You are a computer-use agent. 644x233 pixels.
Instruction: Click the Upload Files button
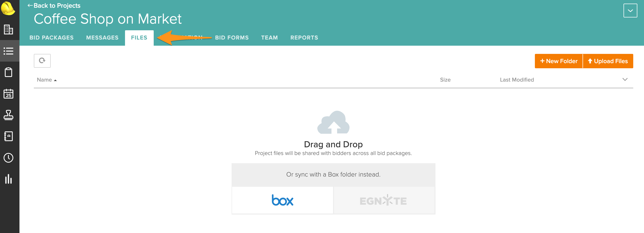(608, 61)
